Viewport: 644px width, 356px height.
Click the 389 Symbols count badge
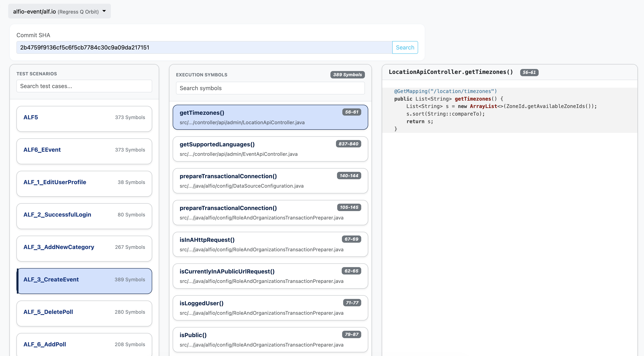point(347,75)
